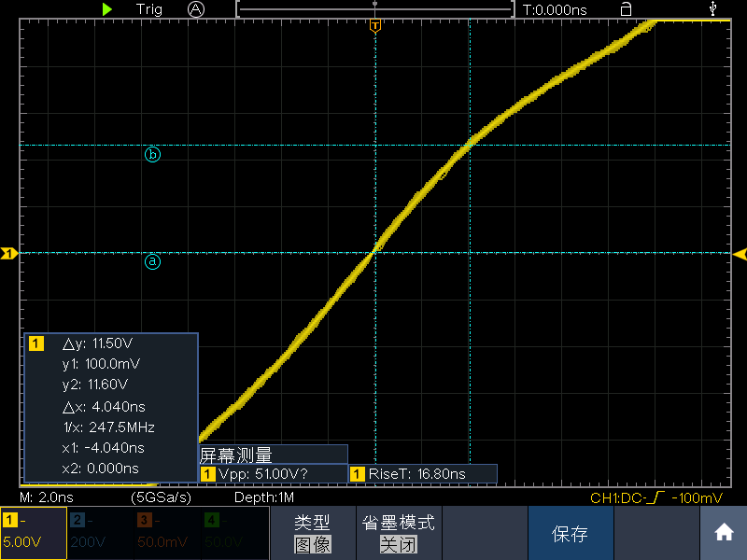Click the green Run status triangle icon
Image resolution: width=747 pixels, height=560 pixels.
click(107, 9)
